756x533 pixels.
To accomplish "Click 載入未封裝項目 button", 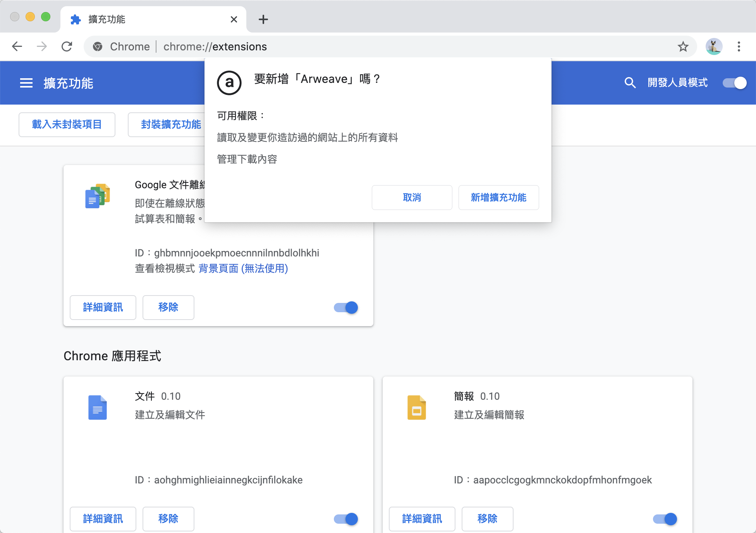I will (x=67, y=125).
